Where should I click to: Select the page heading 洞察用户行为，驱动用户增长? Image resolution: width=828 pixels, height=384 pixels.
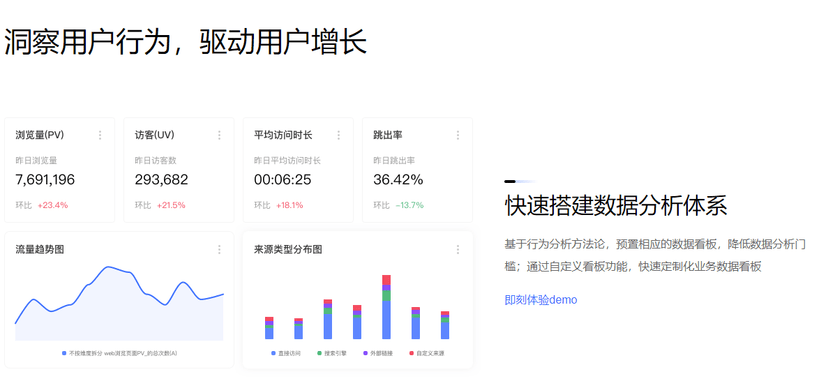(x=185, y=42)
